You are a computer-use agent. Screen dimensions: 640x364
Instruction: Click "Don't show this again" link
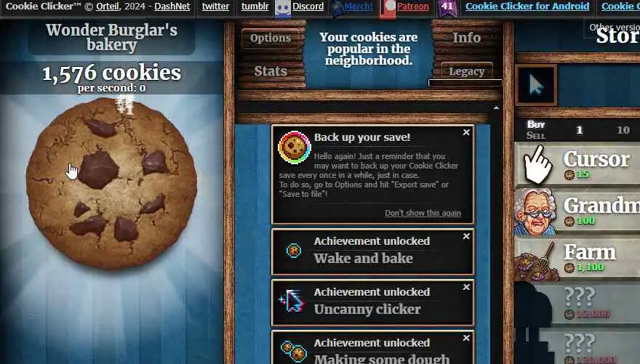(x=423, y=213)
